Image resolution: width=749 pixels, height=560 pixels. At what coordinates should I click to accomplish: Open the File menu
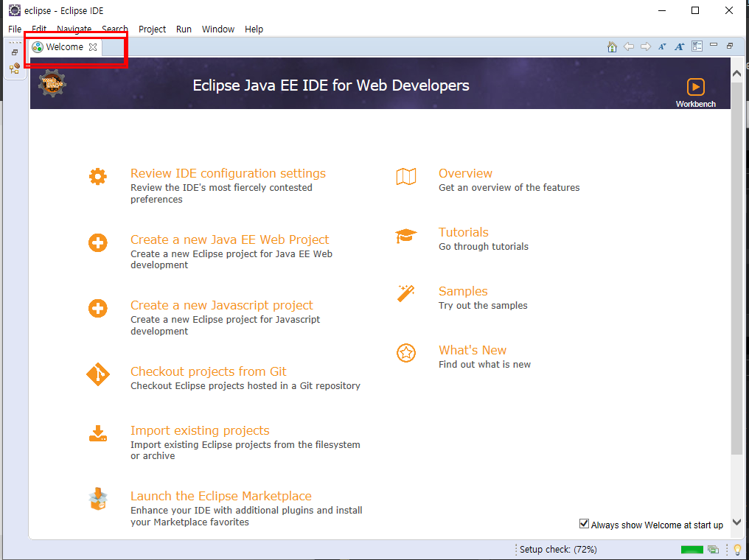[x=15, y=29]
